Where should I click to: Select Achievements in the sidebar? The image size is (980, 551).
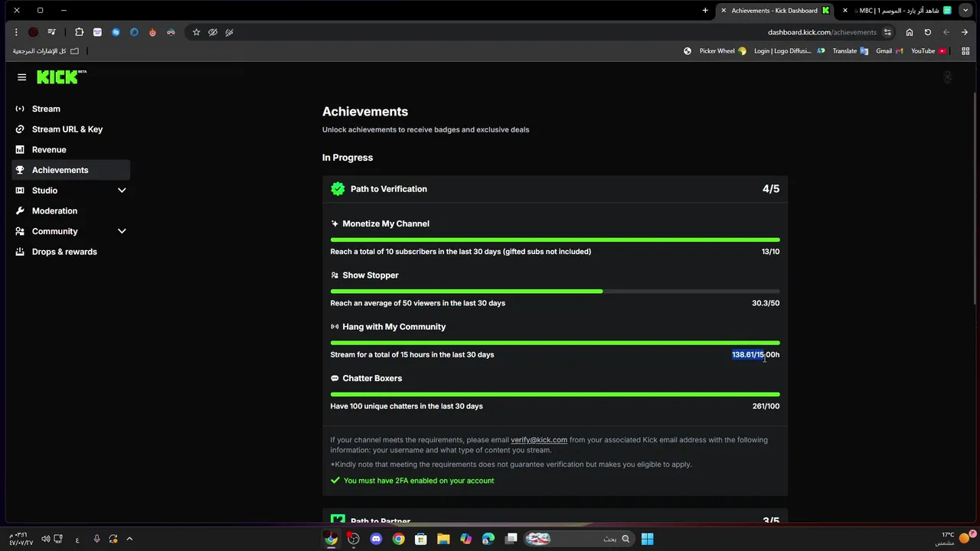(70, 170)
